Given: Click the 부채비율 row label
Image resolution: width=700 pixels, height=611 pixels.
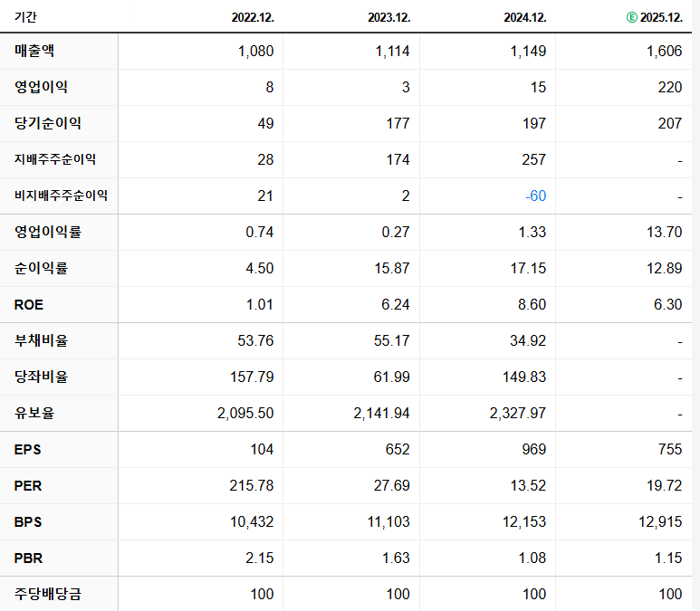Looking at the screenshot, I should click(x=41, y=340).
